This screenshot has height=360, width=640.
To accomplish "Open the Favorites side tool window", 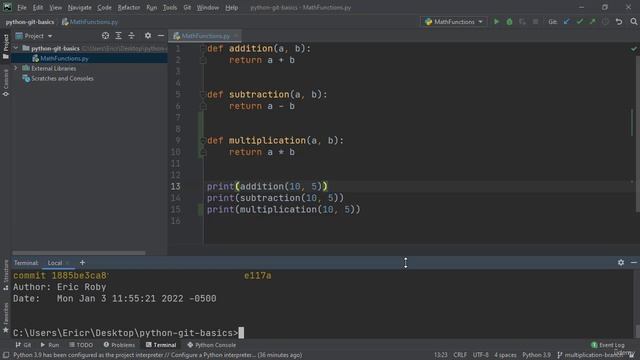I will coord(6,318).
